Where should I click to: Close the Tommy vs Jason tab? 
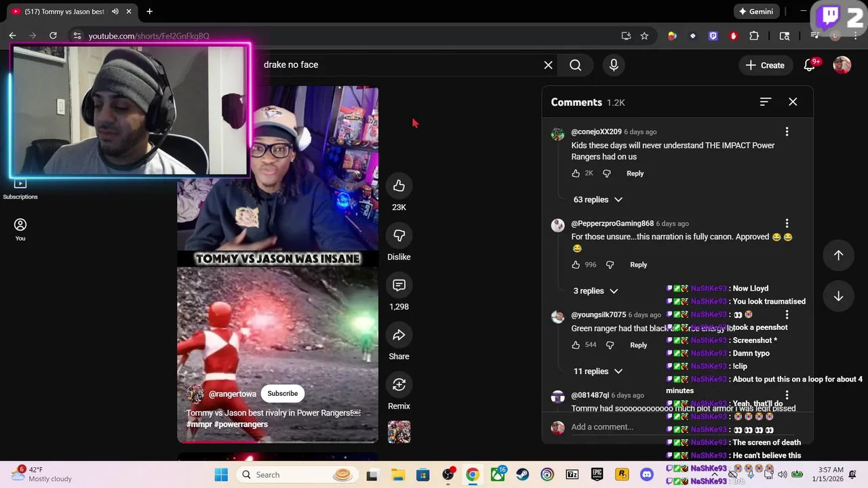(x=129, y=12)
